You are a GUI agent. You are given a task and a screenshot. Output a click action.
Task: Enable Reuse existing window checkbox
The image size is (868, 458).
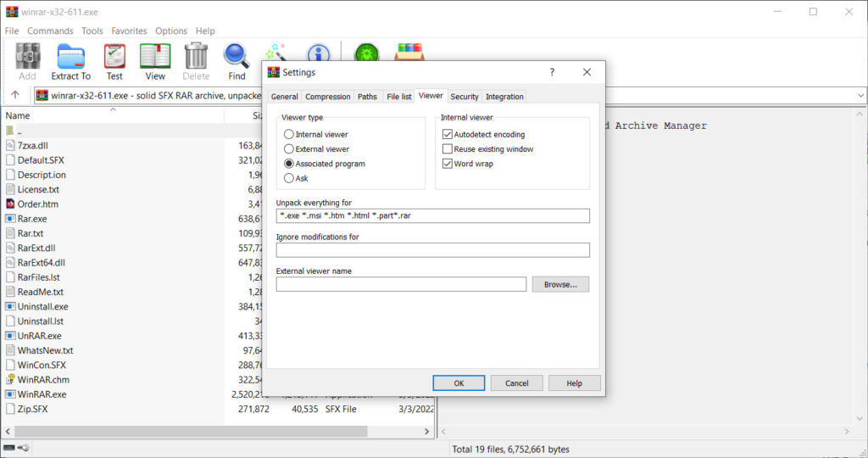point(448,149)
